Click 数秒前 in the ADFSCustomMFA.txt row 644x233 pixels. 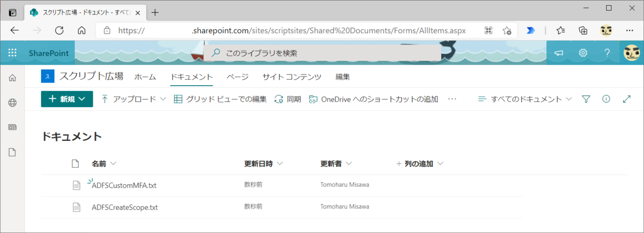click(253, 185)
